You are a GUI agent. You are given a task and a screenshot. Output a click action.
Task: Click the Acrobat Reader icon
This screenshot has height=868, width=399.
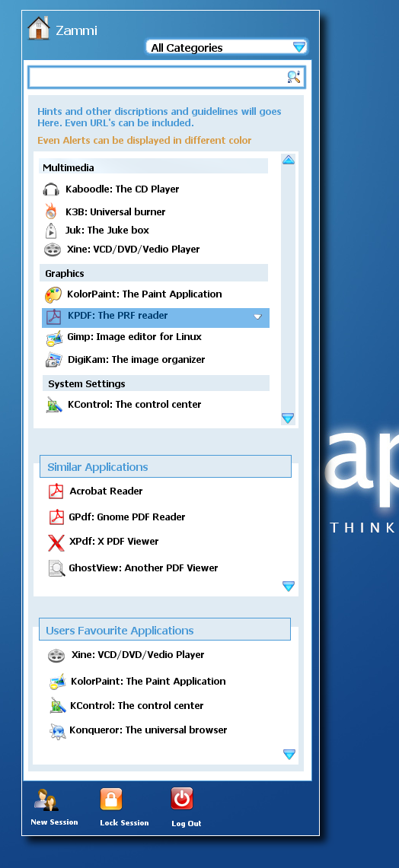[x=56, y=491]
